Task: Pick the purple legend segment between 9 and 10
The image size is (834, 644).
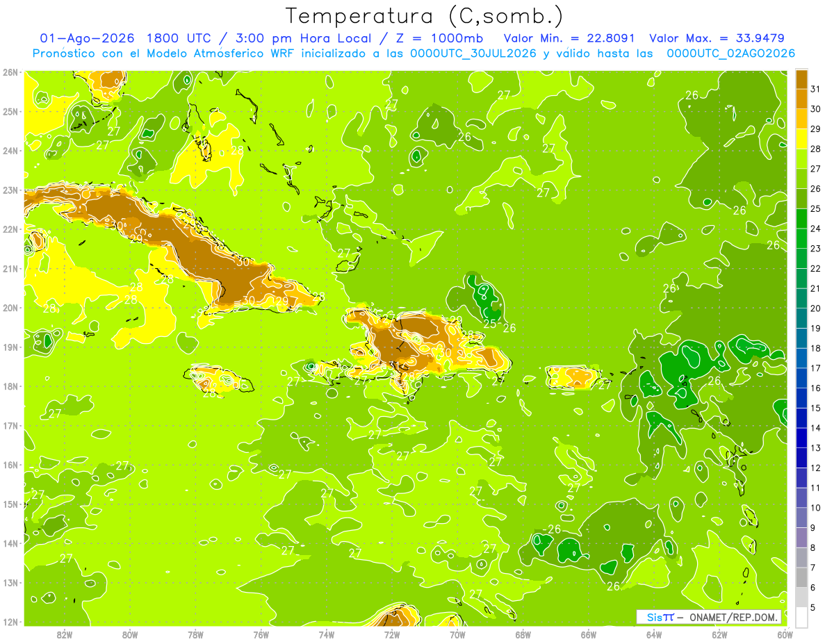Action: click(x=801, y=518)
